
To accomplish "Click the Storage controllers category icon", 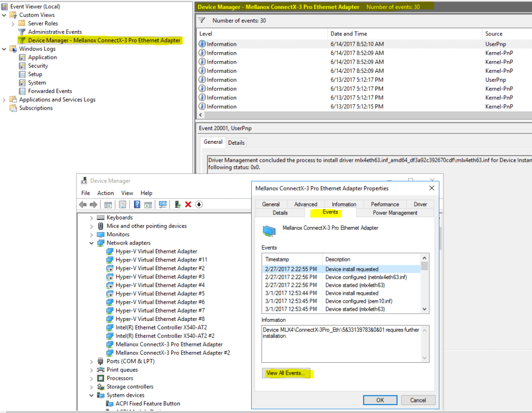I will 101,386.
